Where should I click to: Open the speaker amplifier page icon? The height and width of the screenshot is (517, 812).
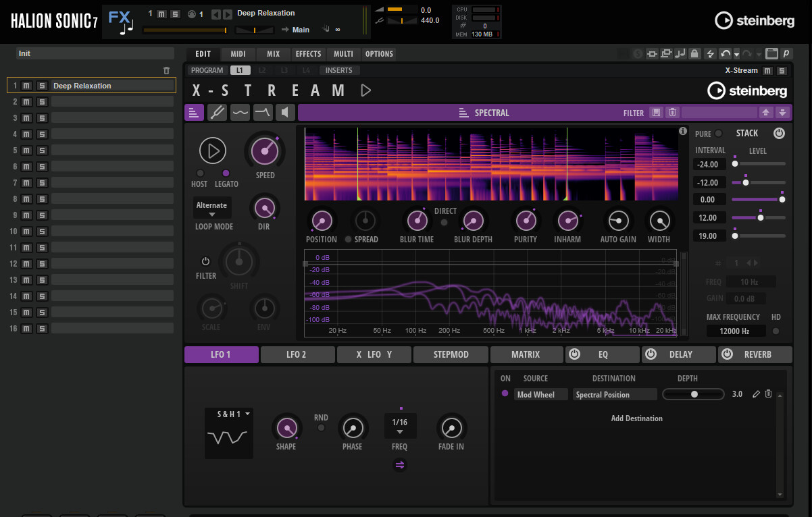[x=286, y=113]
